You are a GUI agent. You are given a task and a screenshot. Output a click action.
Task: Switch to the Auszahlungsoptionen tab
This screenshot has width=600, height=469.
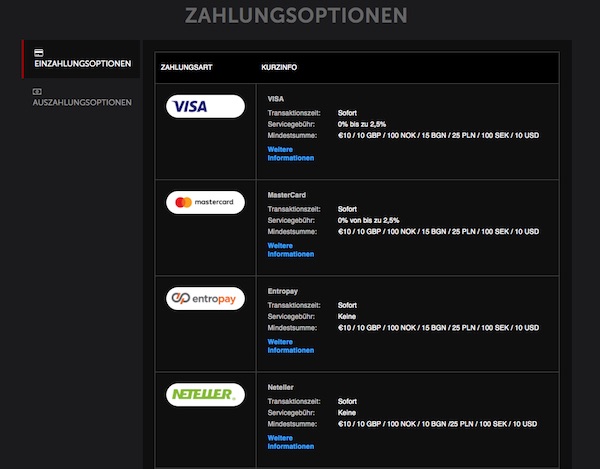(81, 98)
